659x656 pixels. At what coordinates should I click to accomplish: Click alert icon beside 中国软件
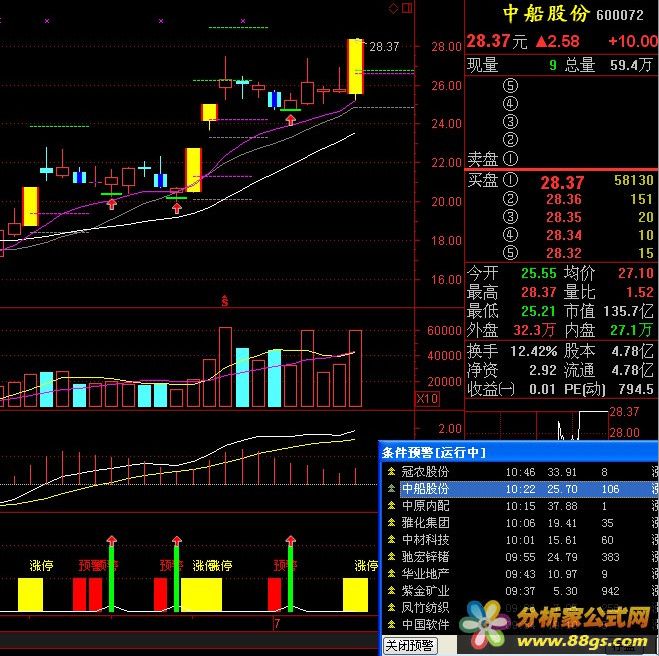tap(391, 624)
